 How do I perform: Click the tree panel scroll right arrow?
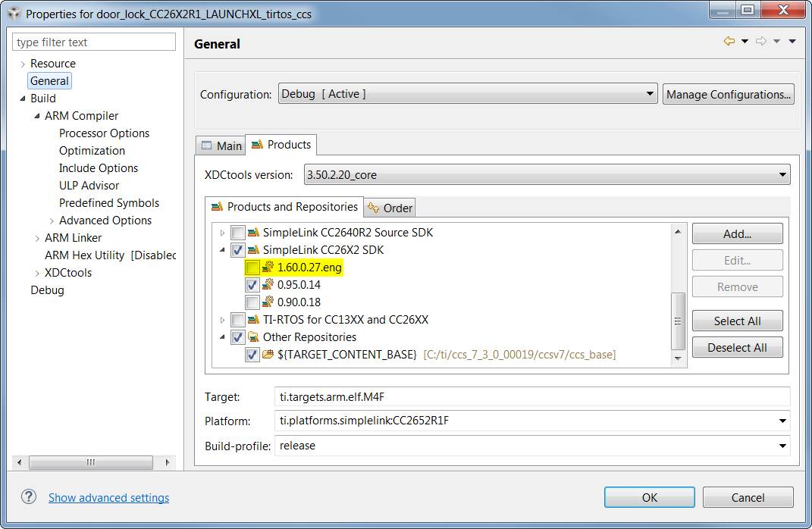tap(168, 462)
